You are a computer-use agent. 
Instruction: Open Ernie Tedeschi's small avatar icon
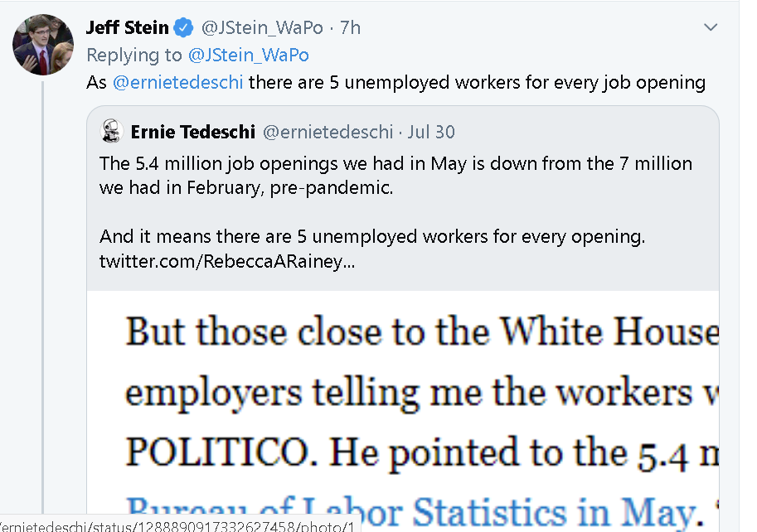click(112, 131)
